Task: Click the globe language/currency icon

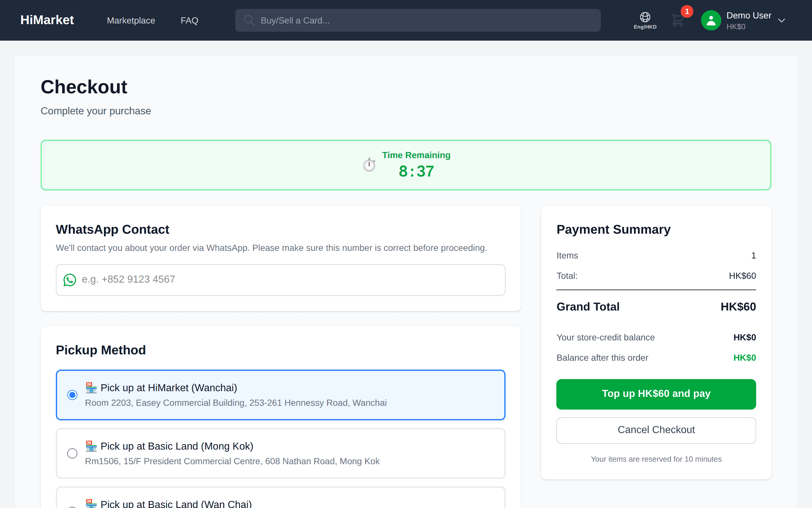Action: pos(645,17)
